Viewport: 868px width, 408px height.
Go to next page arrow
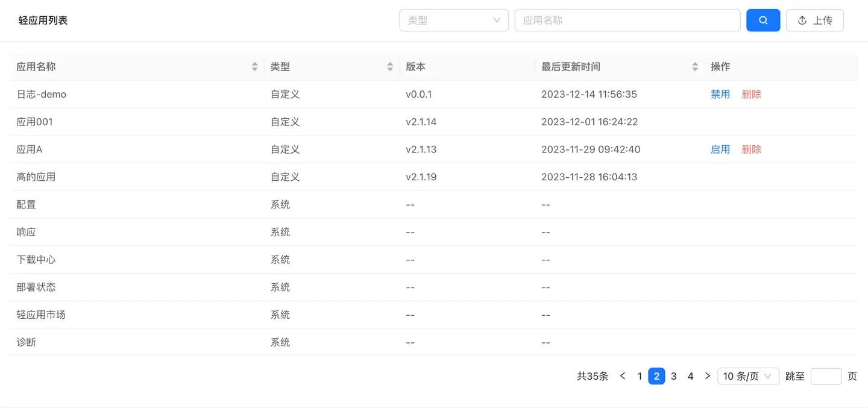pyautogui.click(x=708, y=376)
